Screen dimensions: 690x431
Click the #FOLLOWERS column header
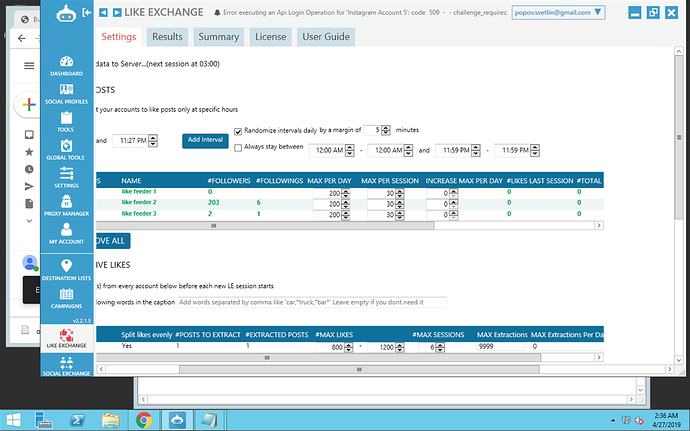tap(229, 181)
